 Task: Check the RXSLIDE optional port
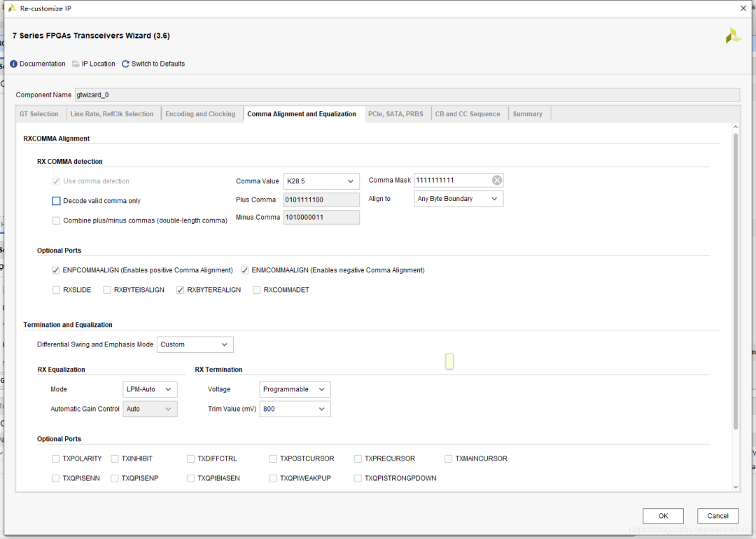pyautogui.click(x=57, y=290)
